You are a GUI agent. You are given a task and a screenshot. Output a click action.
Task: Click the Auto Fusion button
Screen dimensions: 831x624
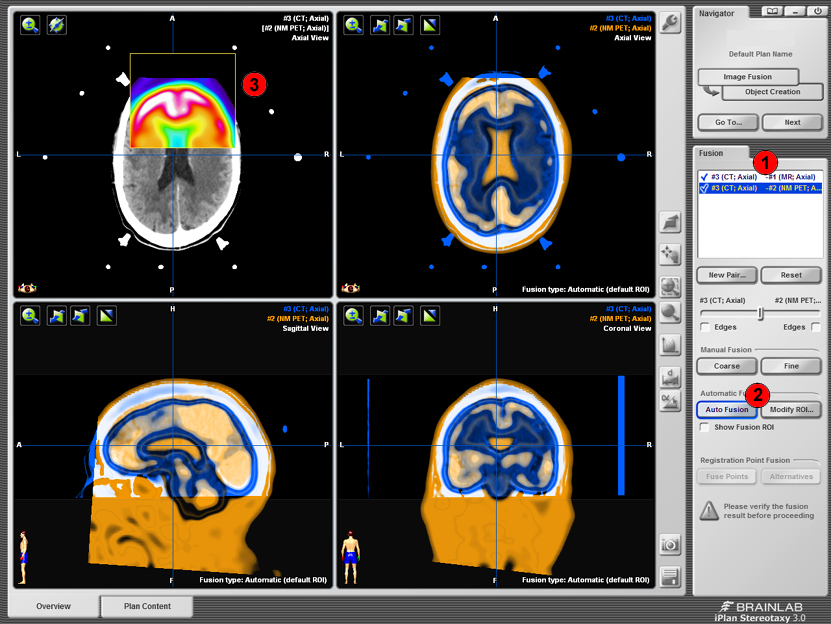(x=726, y=409)
